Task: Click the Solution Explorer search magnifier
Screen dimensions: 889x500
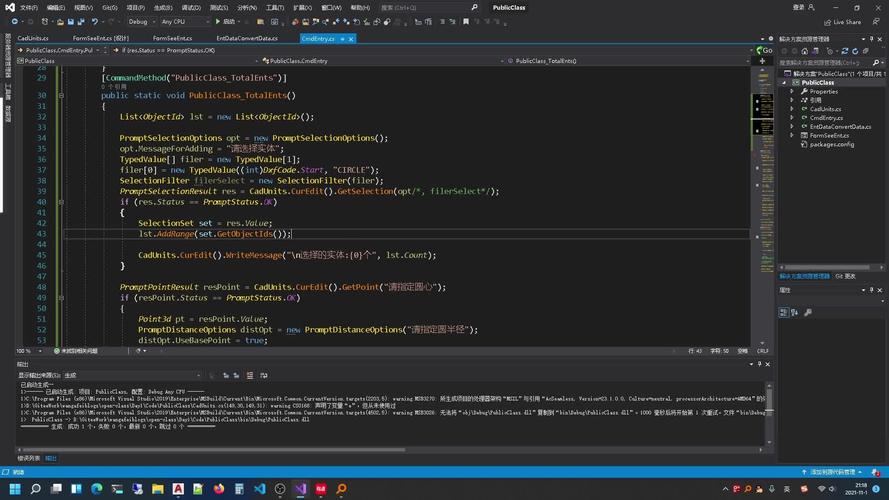Action: 876,62
